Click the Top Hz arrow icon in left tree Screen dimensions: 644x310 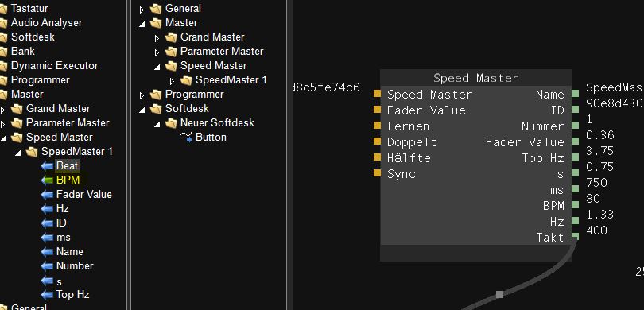47,295
